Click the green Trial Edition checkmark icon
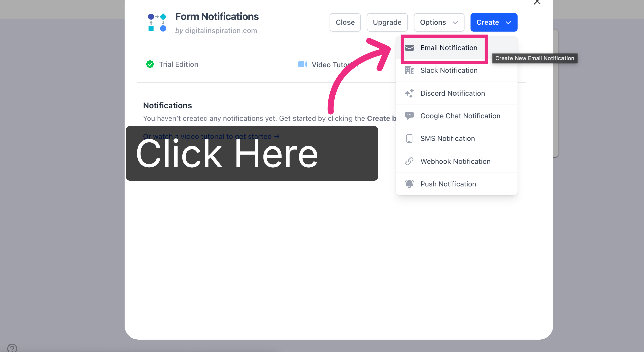644x352 pixels. click(x=150, y=64)
